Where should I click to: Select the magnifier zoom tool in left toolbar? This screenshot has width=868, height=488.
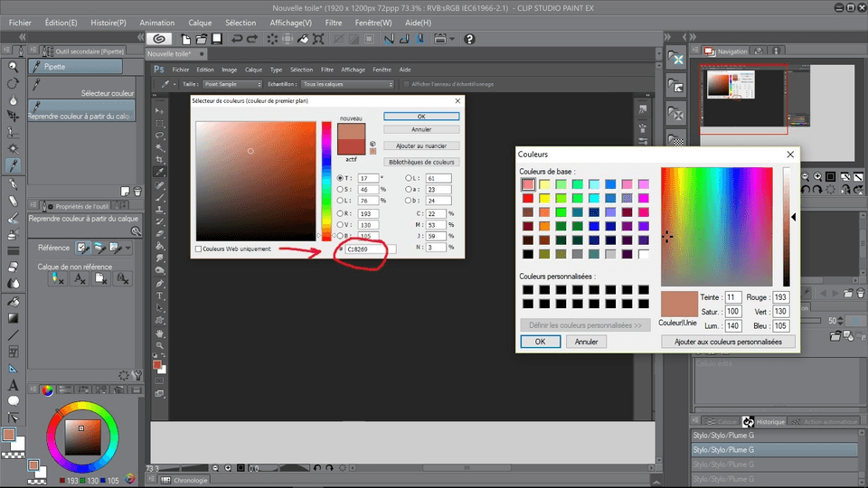point(14,67)
